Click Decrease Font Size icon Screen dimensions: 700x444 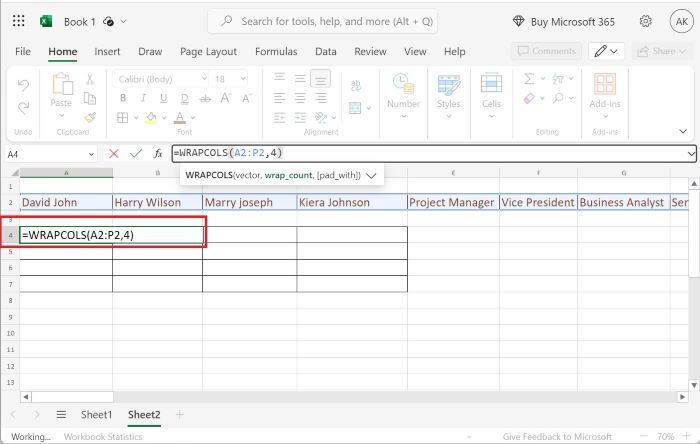click(247, 98)
